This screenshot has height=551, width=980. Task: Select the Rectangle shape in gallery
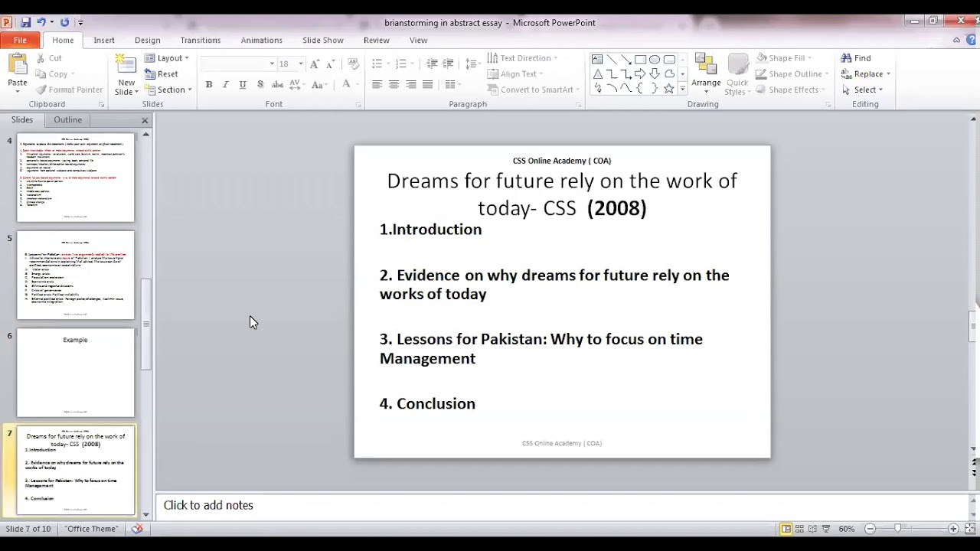click(640, 60)
